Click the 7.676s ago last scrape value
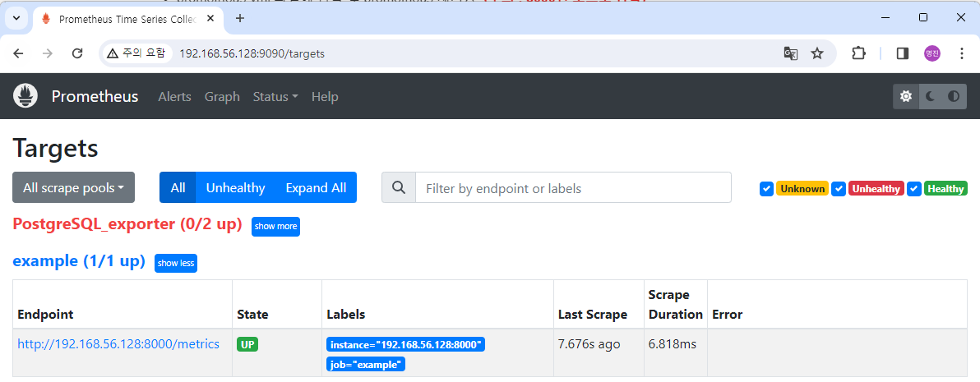This screenshot has width=980, height=382. coord(589,344)
